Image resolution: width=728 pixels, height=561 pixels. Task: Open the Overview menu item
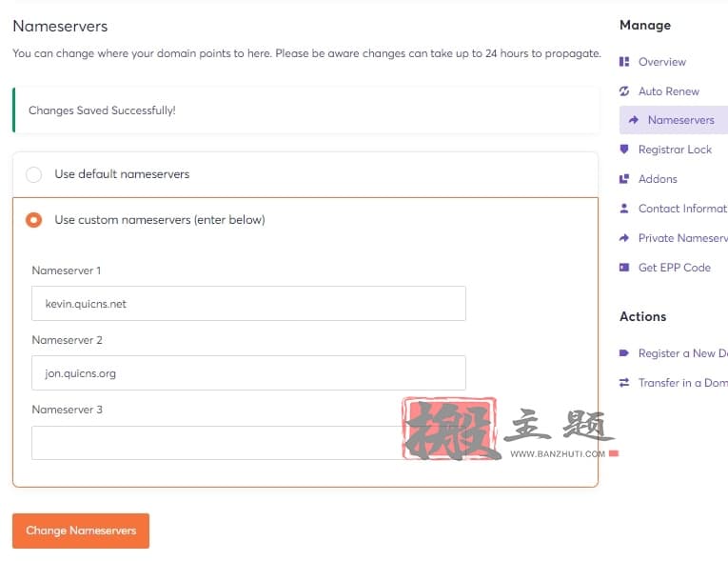(662, 62)
